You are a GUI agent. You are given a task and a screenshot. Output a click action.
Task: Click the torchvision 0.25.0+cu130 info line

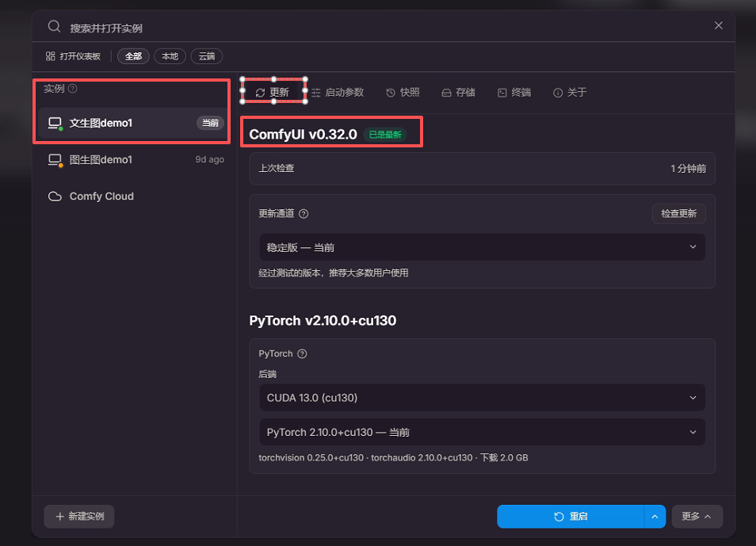pyautogui.click(x=393, y=458)
